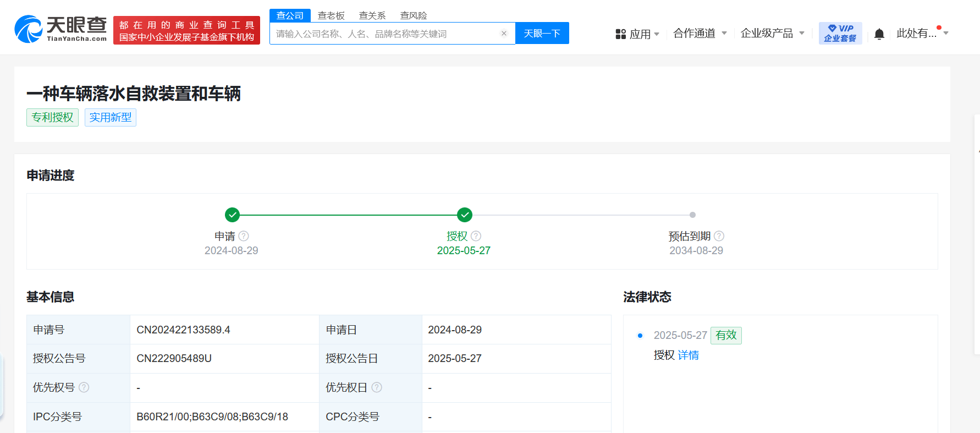Click the 2025-05-27 legal status date
The width and height of the screenshot is (980, 433).
pyautogui.click(x=680, y=335)
